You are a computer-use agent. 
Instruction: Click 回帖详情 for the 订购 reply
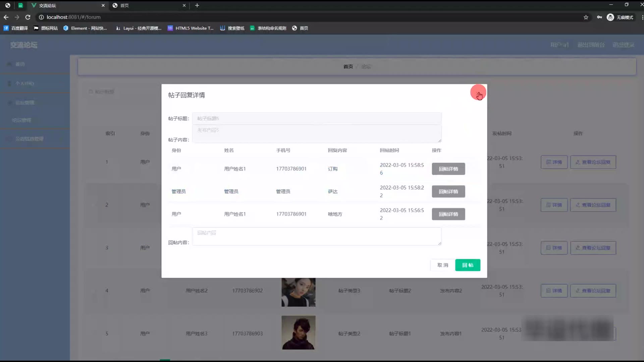pos(448,169)
